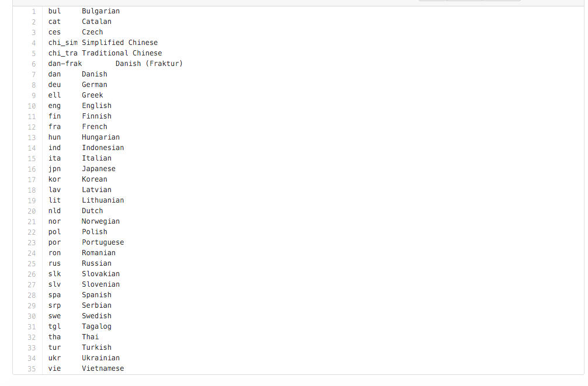This screenshot has height=386, width=588.
Task: Select the word 'Finnish'
Action: point(97,116)
